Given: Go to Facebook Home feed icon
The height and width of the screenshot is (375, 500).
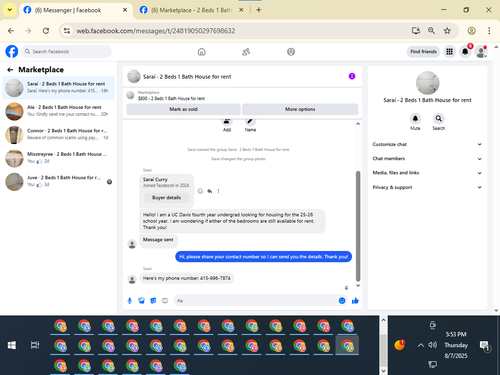Looking at the screenshot, I should click(202, 52).
